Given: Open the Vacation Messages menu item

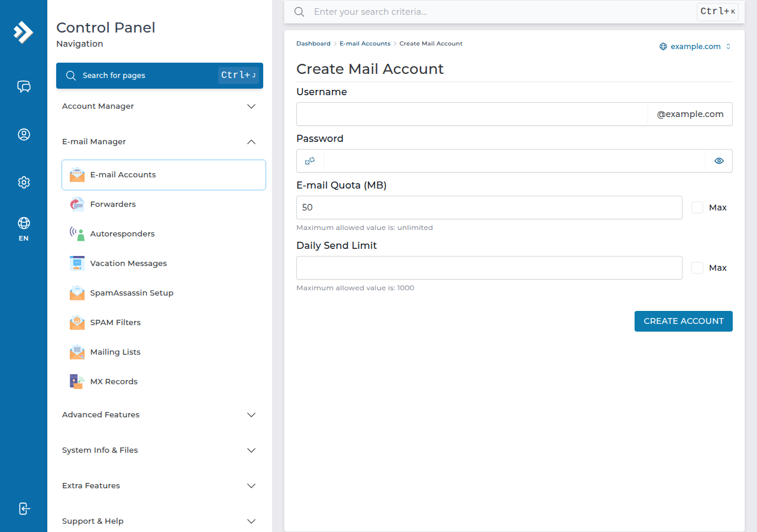Looking at the screenshot, I should pos(164,263).
